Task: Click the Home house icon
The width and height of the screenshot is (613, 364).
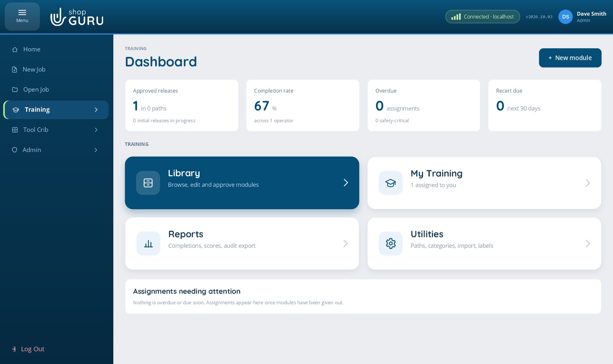Action: (x=15, y=49)
